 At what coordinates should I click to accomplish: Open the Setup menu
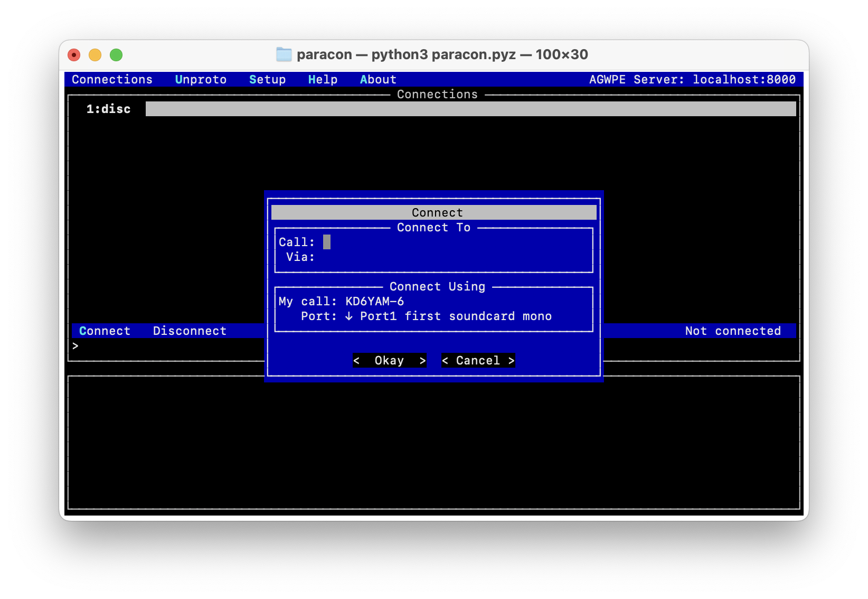point(267,79)
